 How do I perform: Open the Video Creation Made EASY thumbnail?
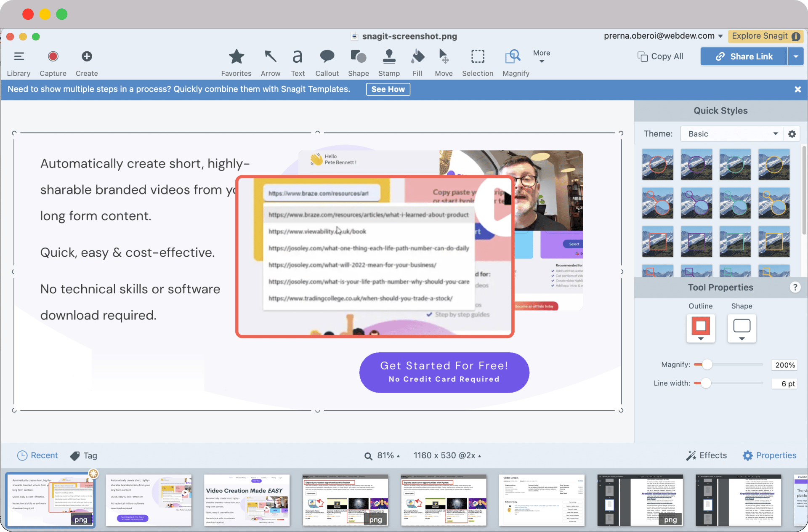coord(247,500)
